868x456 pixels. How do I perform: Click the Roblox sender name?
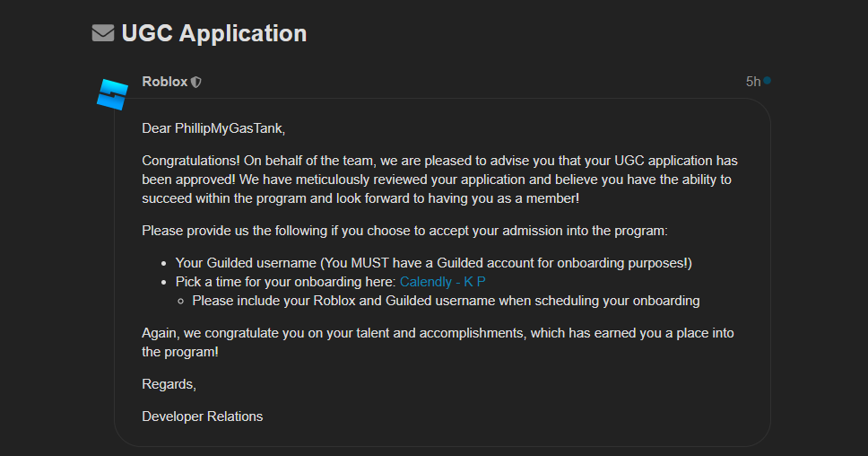[x=165, y=82]
